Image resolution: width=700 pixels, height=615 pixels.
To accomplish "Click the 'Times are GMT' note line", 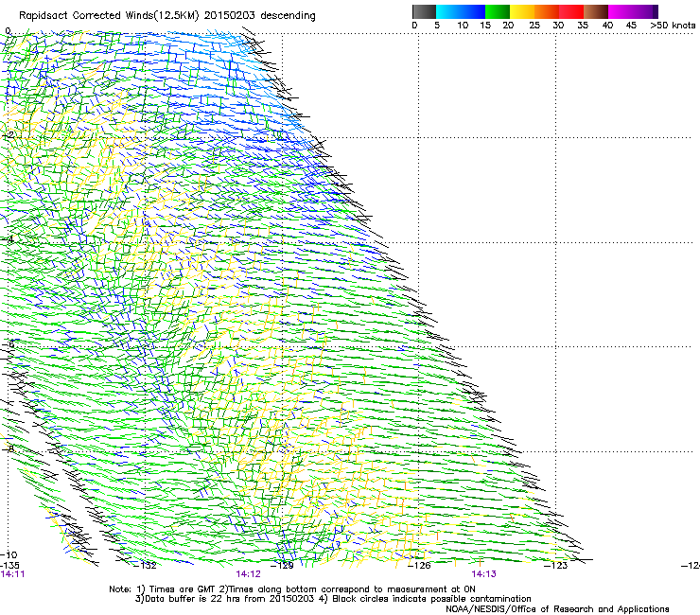I will [x=292, y=589].
